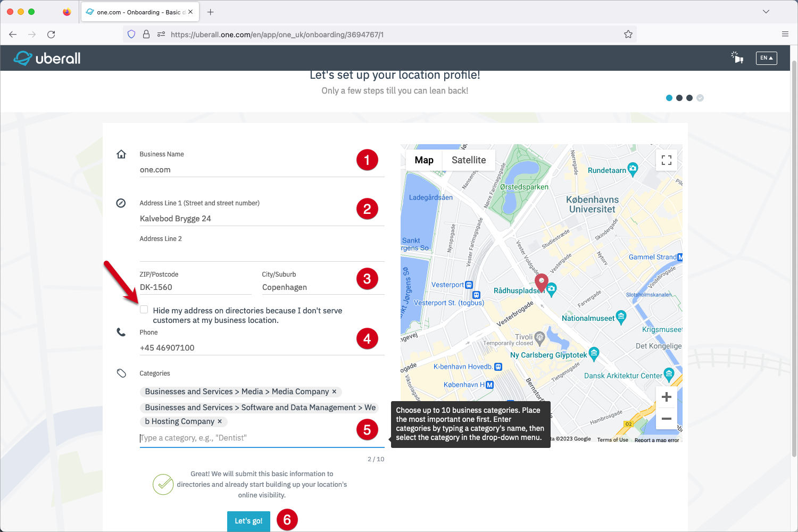This screenshot has width=798, height=532.
Task: Remove the Web Hosting Company category tag
Action: 220,421
